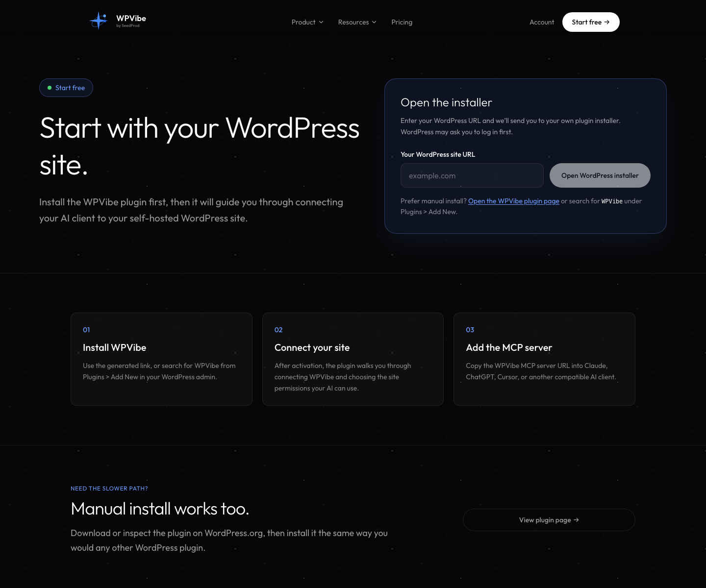Click the WPVibe monospace code text
Viewport: 706px width, 588px height.
612,201
